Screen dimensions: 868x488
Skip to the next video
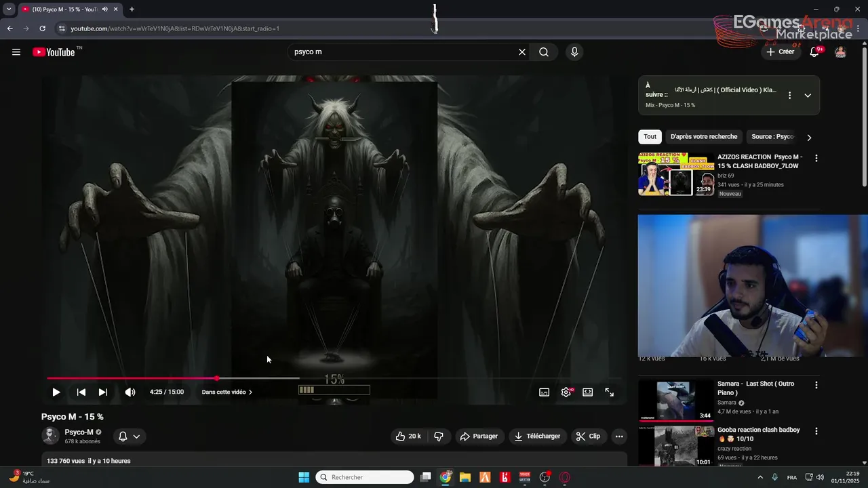tap(103, 392)
